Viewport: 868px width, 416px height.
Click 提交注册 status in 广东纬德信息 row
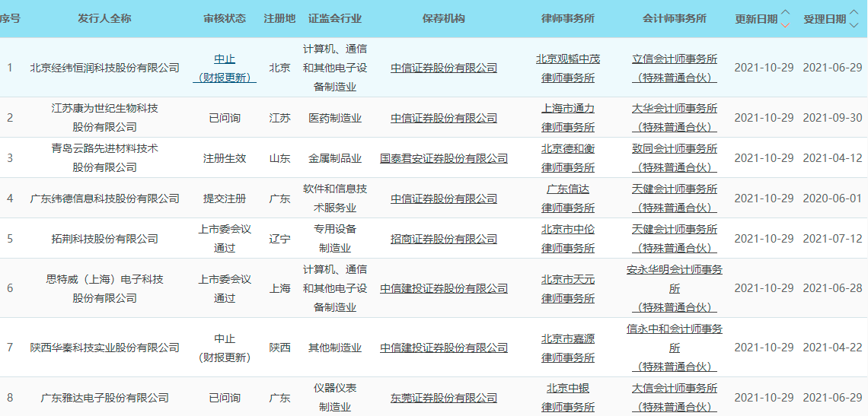(x=224, y=198)
